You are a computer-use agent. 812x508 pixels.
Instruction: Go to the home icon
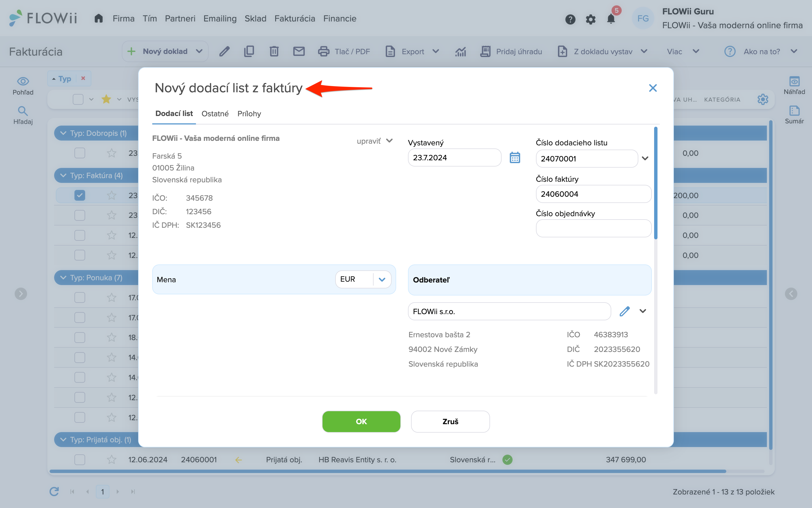pyautogui.click(x=98, y=18)
